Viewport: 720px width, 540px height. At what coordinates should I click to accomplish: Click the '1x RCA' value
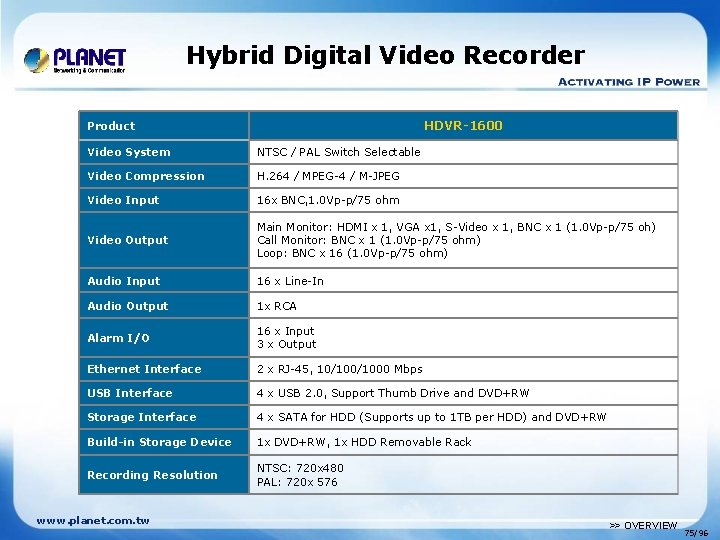click(276, 306)
